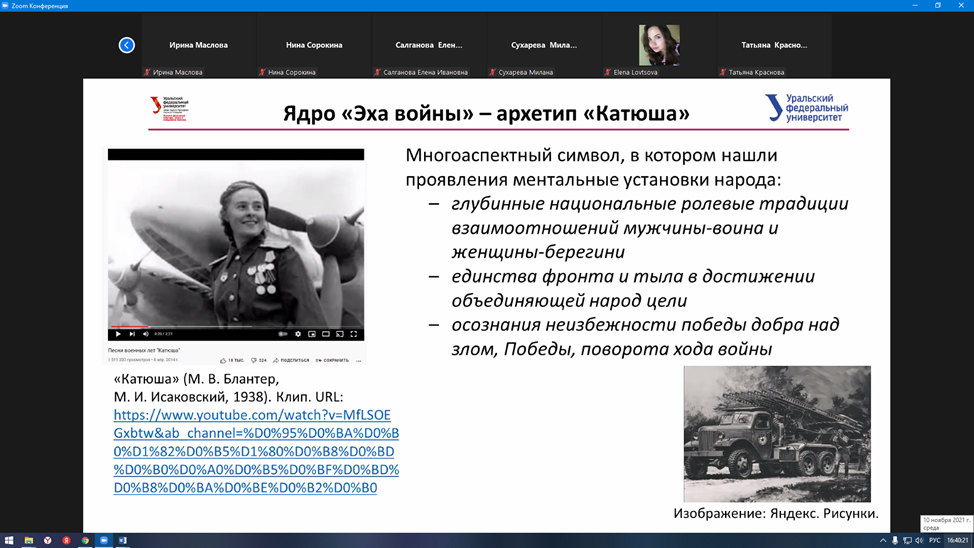
Task: Click the left arrow to show previous participants
Action: 127,45
